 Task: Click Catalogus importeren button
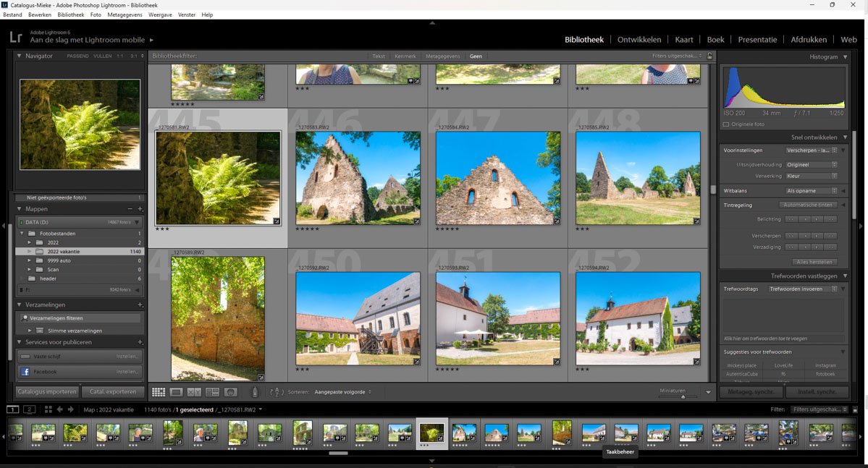click(48, 391)
